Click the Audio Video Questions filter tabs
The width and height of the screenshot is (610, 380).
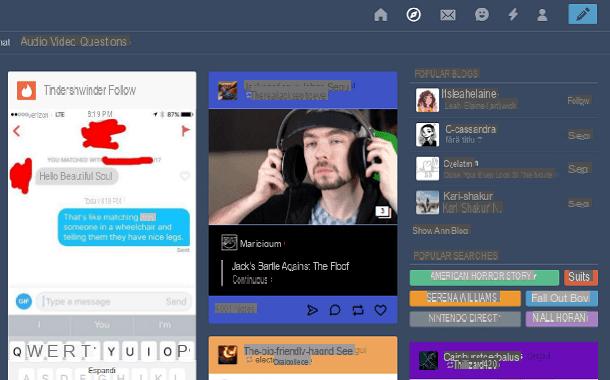coord(74,42)
